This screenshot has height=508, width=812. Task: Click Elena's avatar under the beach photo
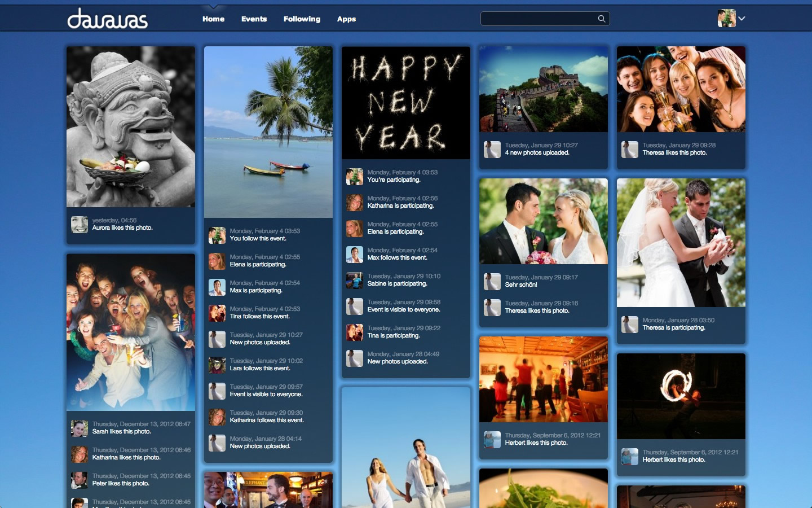pyautogui.click(x=217, y=261)
